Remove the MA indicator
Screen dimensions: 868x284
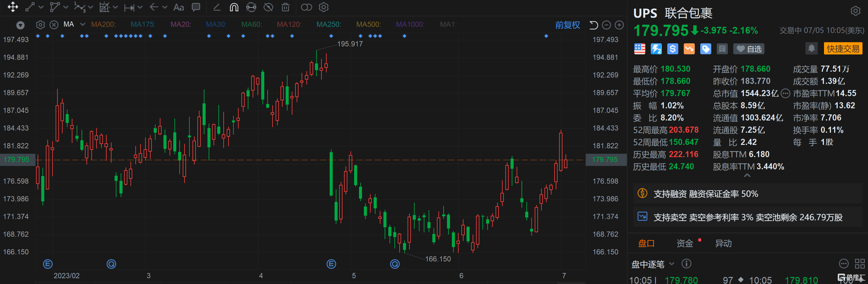click(54, 25)
